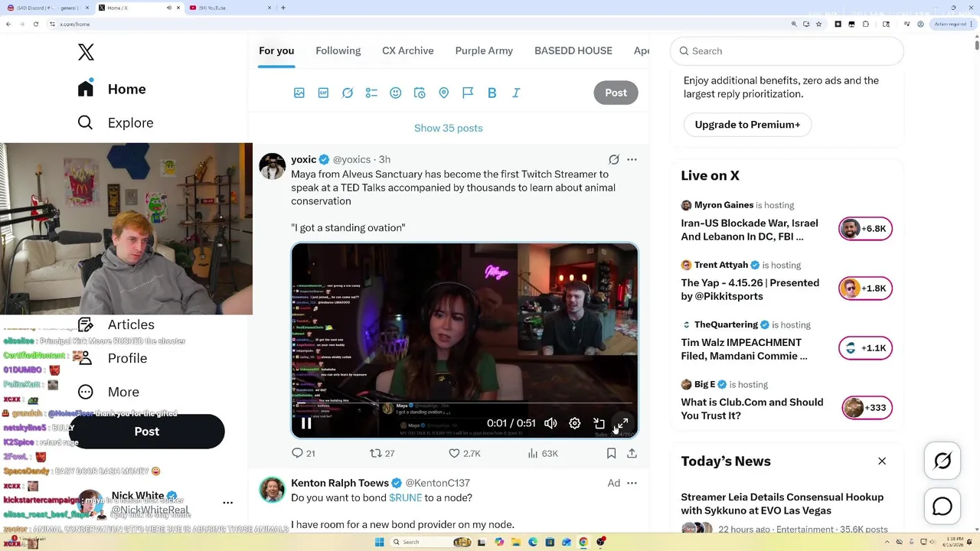980x551 pixels.
Task: Open yoxic's profile avatar
Action: point(273,165)
